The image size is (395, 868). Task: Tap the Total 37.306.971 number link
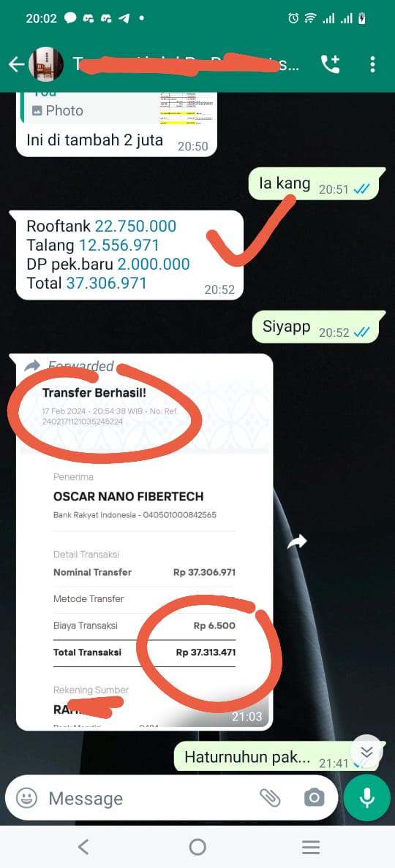point(106,283)
